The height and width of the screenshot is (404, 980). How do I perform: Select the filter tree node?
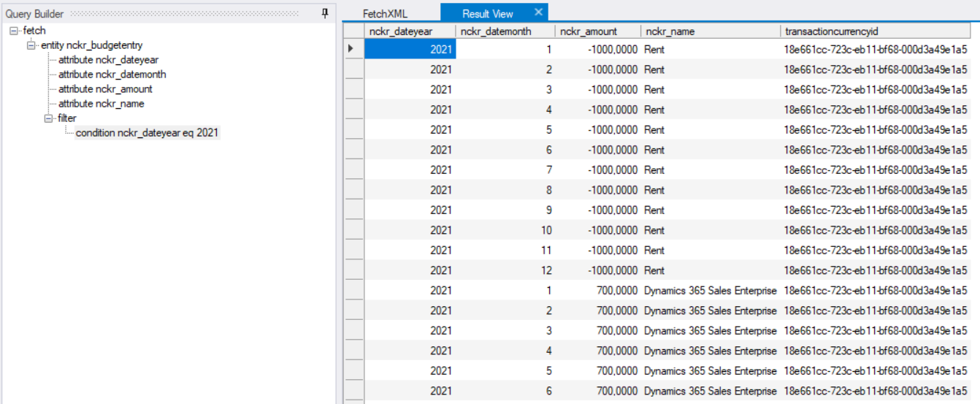66,118
